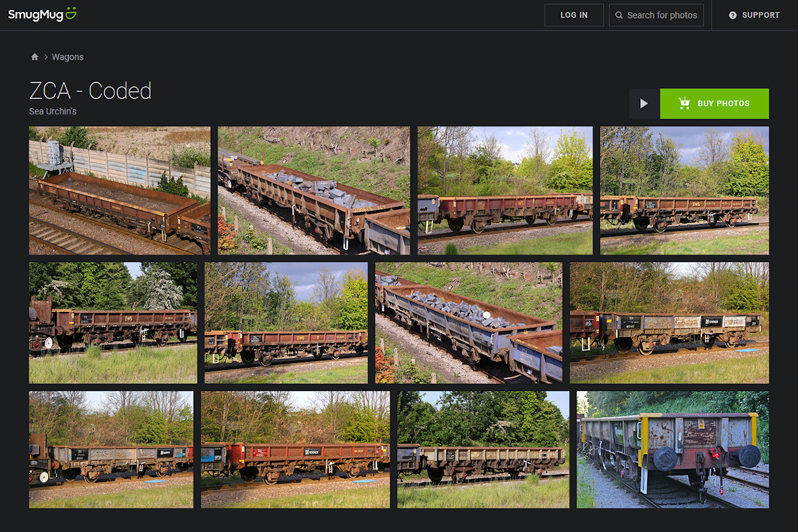
Task: Click the search magnifier icon
Action: pos(619,15)
